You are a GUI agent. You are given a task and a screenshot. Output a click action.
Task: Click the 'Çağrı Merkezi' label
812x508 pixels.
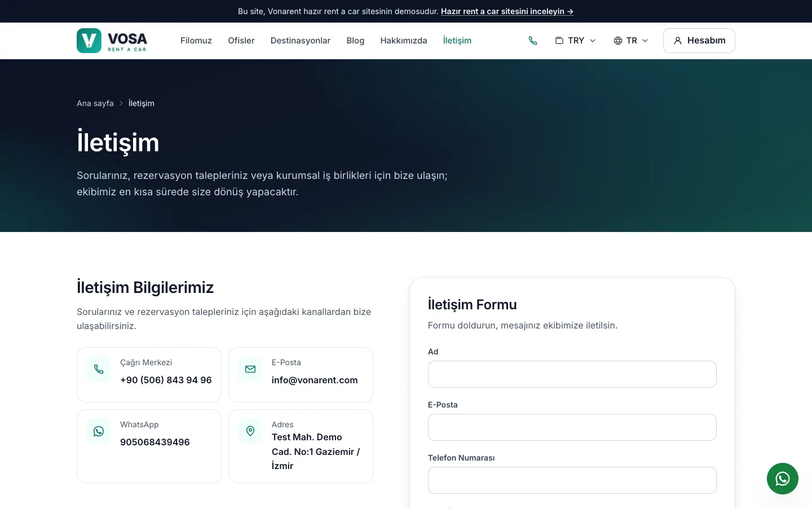click(146, 362)
